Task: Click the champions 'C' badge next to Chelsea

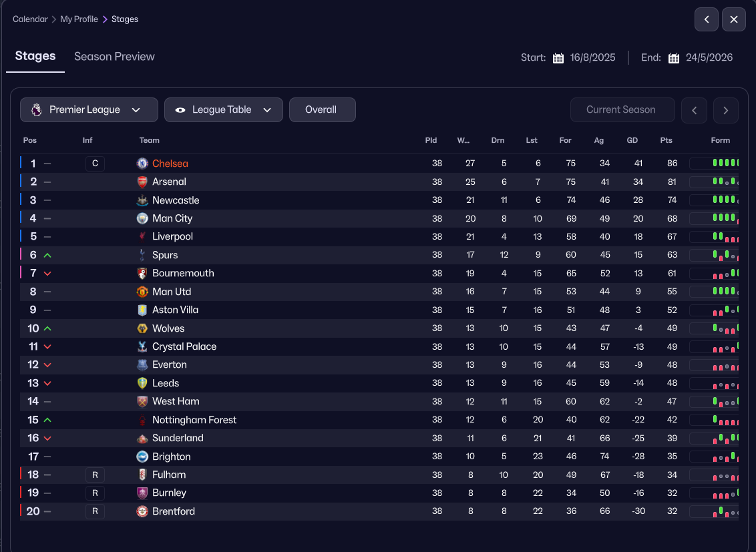Action: 95,164
